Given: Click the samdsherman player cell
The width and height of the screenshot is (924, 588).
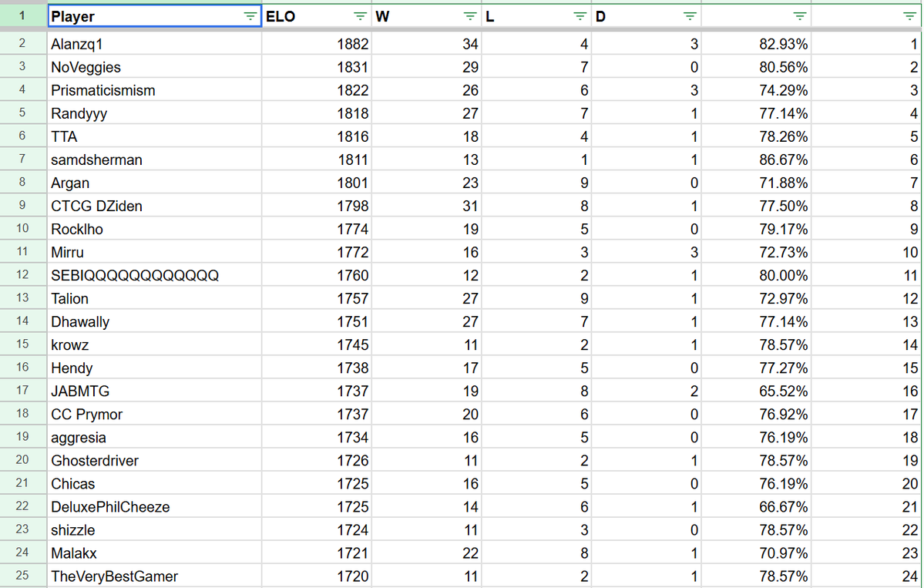Looking at the screenshot, I should pos(154,160).
